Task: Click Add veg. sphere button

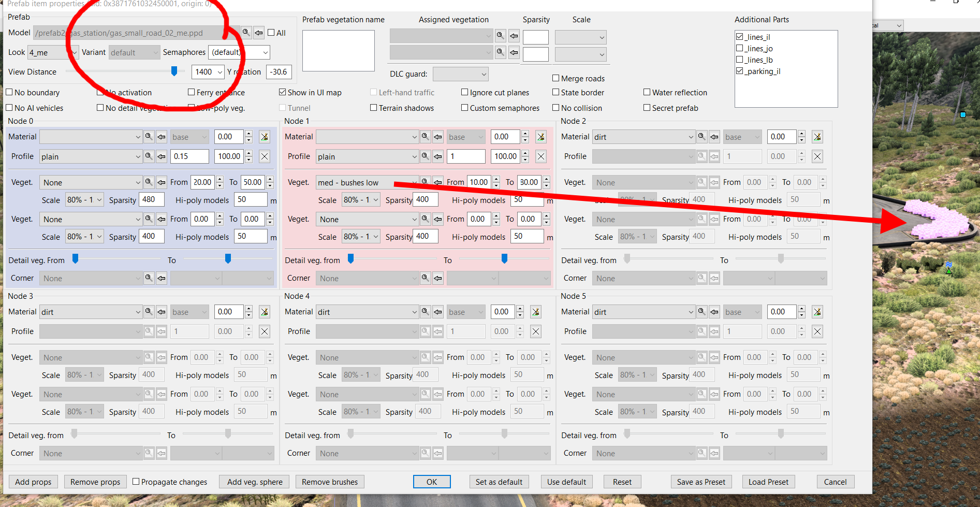Action: pos(255,482)
